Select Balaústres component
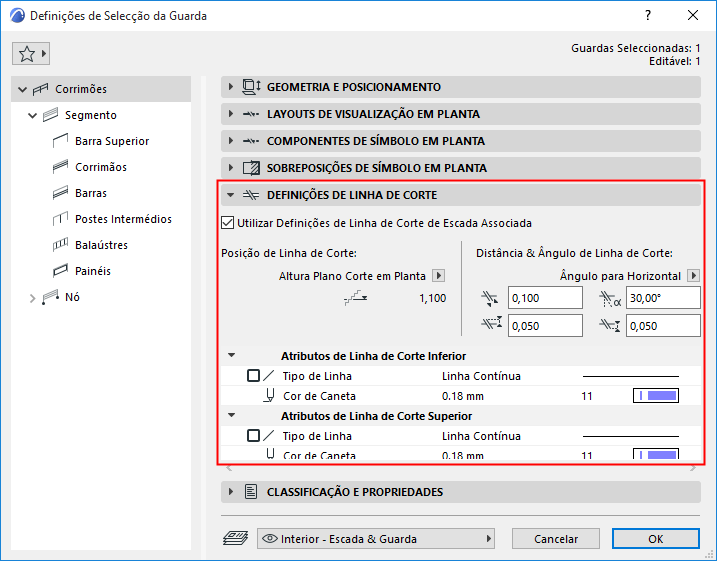This screenshot has height=561, width=717. (101, 245)
